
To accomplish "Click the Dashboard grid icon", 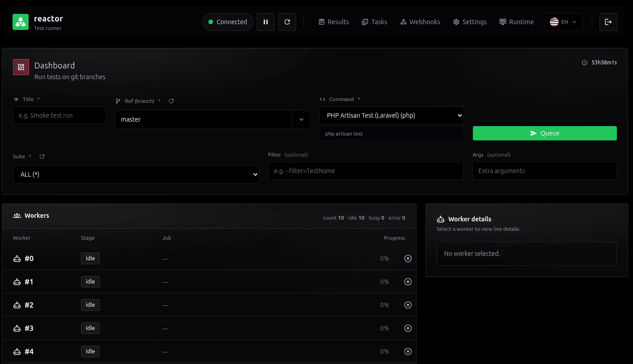I will (x=21, y=67).
